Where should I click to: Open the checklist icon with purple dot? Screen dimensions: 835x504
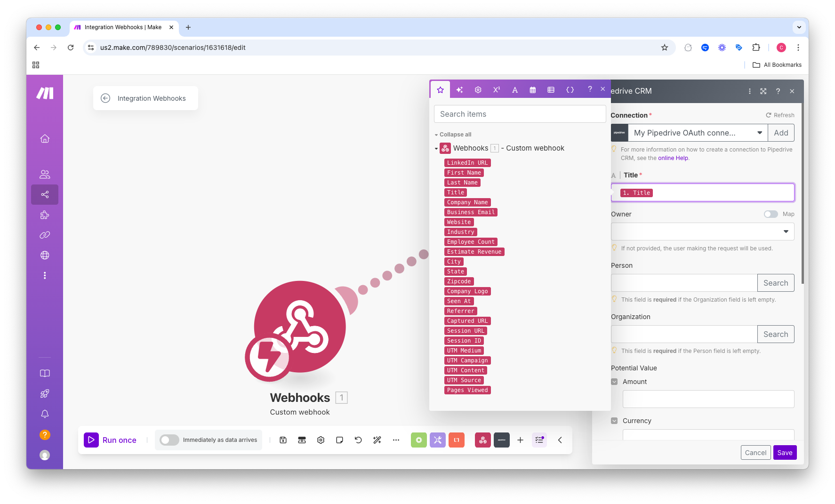[539, 440]
